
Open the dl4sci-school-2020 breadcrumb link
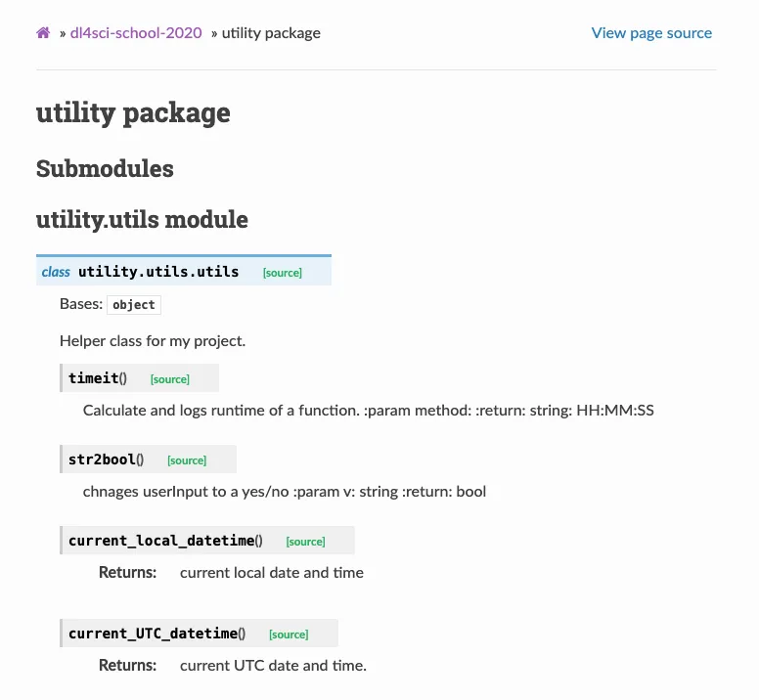[x=136, y=33]
